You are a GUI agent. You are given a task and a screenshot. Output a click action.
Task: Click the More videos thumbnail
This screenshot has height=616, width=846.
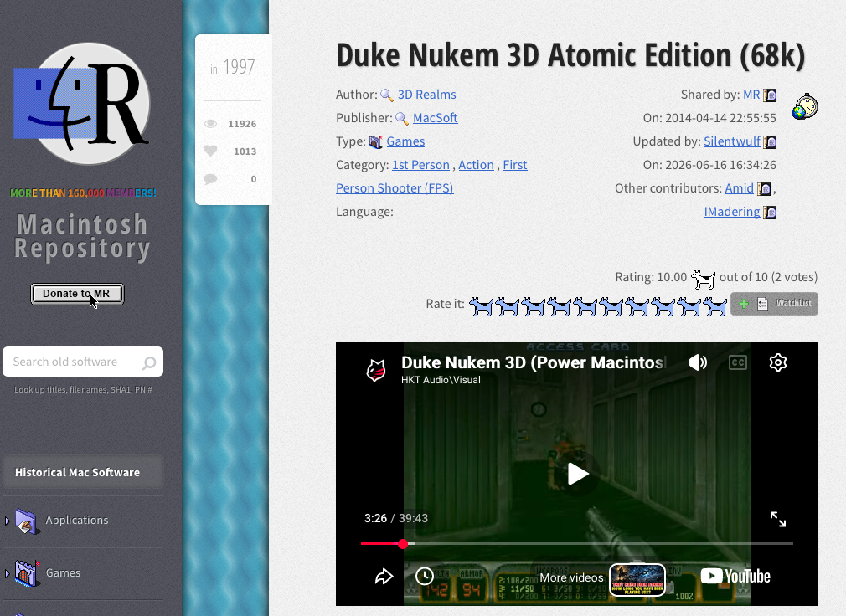click(x=637, y=580)
